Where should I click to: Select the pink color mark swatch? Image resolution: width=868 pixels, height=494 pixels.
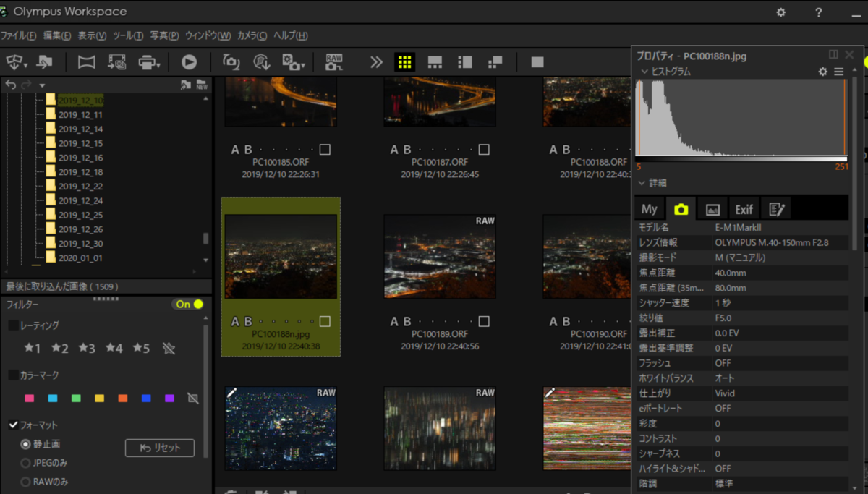[x=30, y=399]
